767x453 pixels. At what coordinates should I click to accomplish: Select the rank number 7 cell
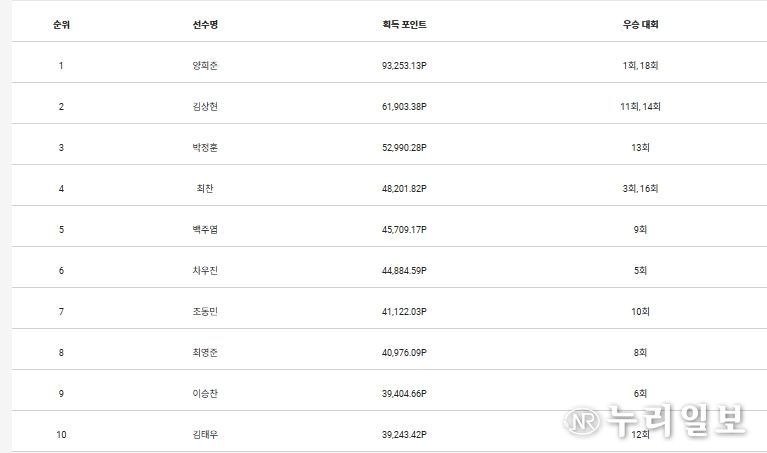61,311
